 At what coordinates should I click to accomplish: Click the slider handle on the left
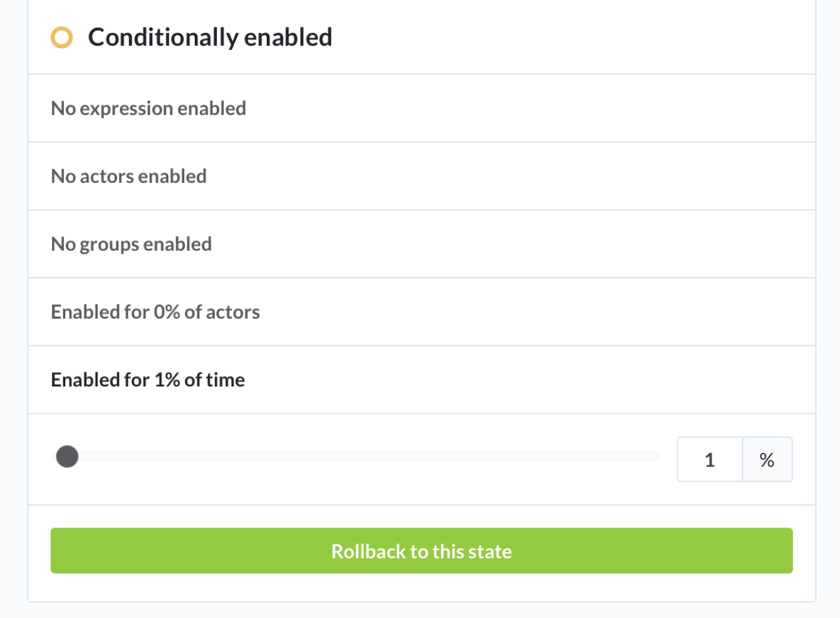coord(67,456)
